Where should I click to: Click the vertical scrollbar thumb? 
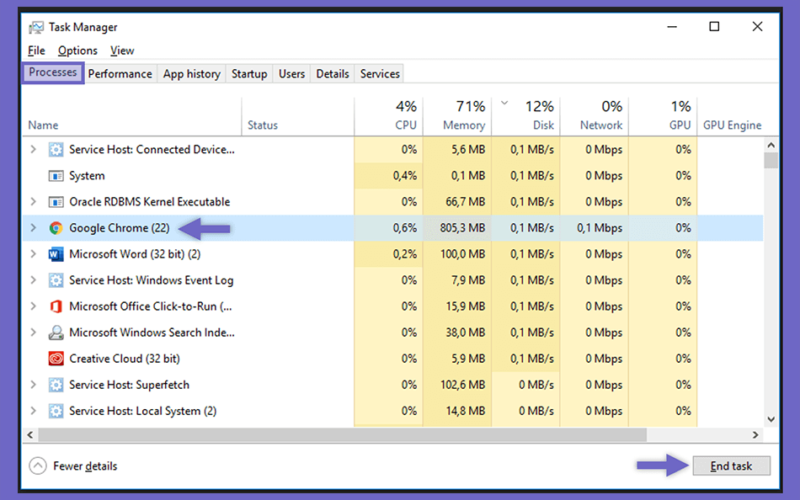[771, 160]
